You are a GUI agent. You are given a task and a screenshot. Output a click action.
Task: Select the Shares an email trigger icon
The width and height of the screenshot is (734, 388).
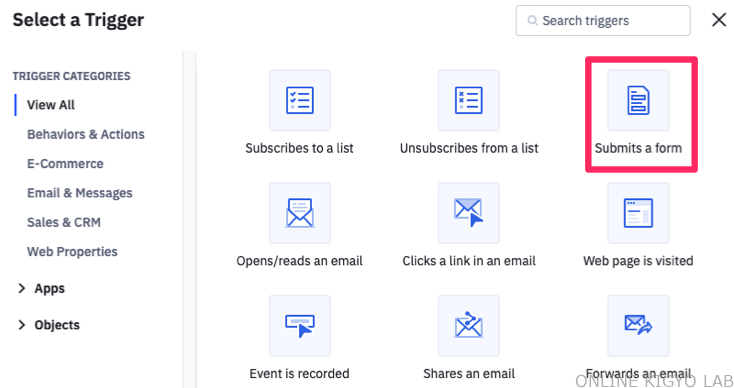[469, 326]
